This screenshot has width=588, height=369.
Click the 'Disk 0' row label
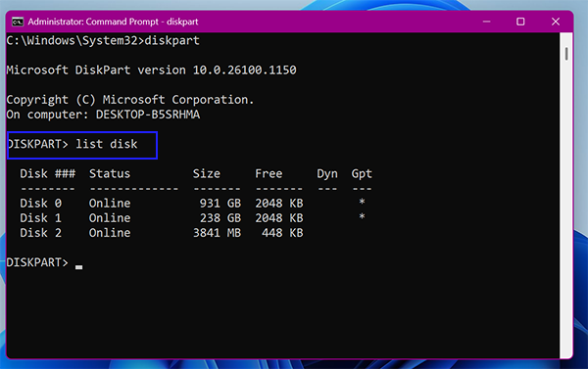click(40, 203)
